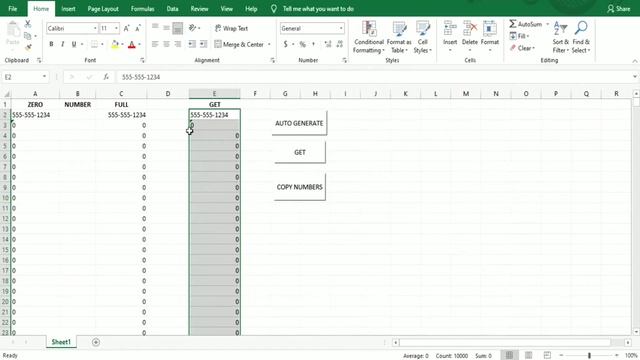Apply Percent Style format

tap(302, 44)
